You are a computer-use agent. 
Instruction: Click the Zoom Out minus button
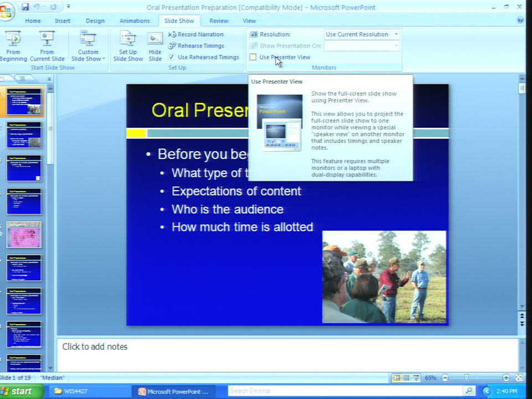coord(445,377)
